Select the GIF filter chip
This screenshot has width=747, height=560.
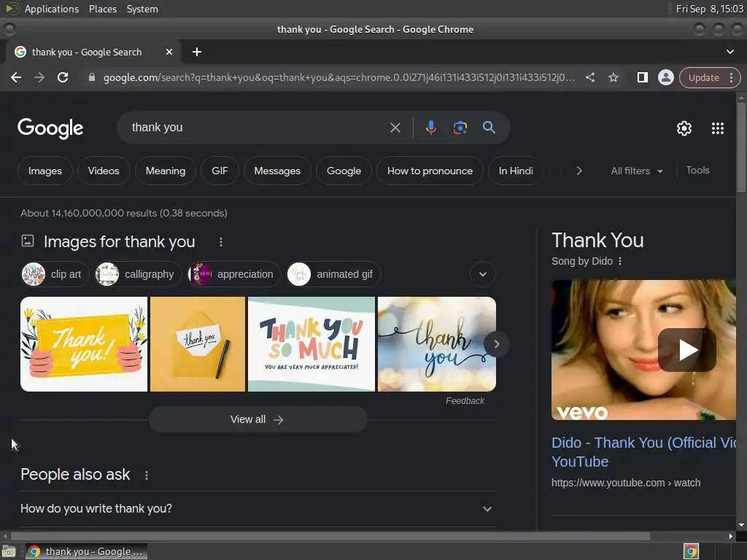pyautogui.click(x=220, y=171)
